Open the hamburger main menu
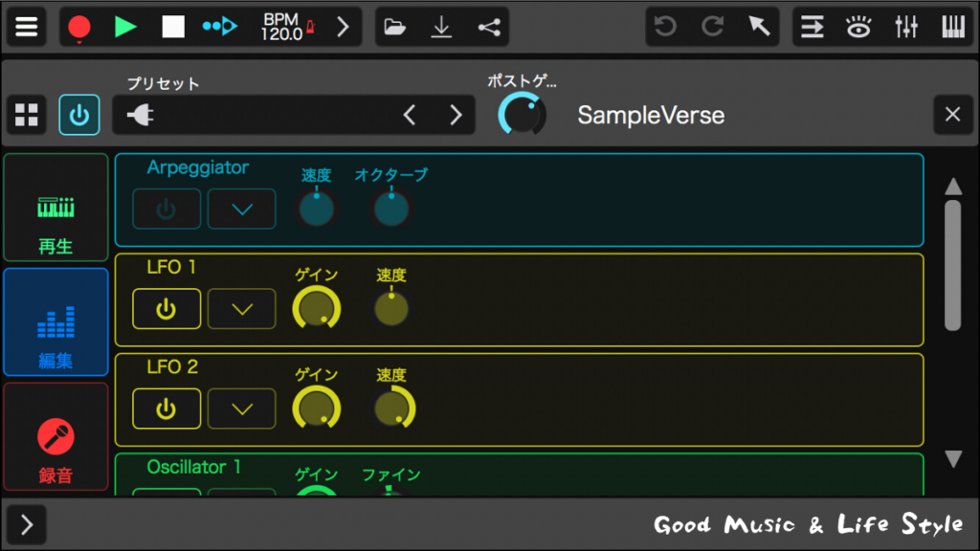Image resolution: width=980 pixels, height=551 pixels. (x=26, y=27)
